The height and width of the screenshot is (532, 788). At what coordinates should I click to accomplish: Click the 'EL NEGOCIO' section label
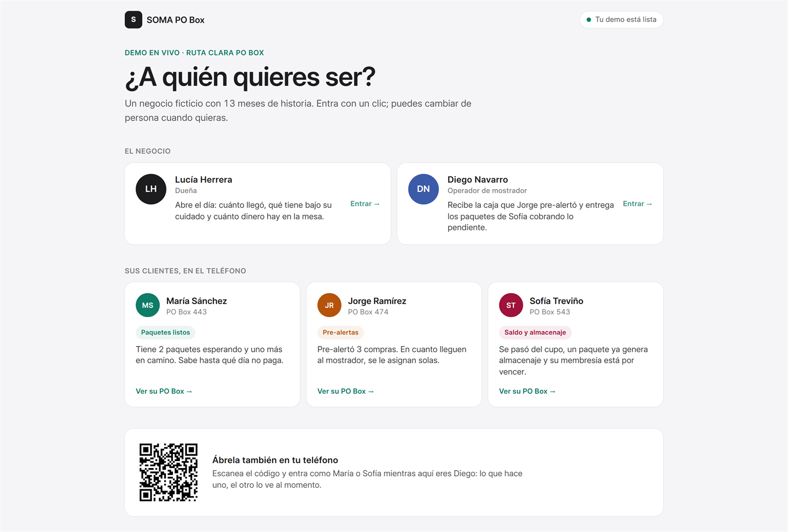click(x=148, y=151)
